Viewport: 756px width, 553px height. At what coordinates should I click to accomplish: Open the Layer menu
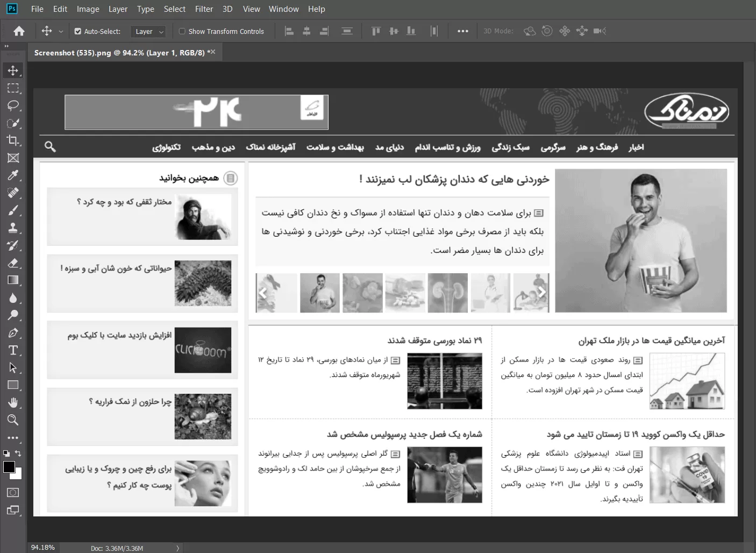(x=118, y=9)
